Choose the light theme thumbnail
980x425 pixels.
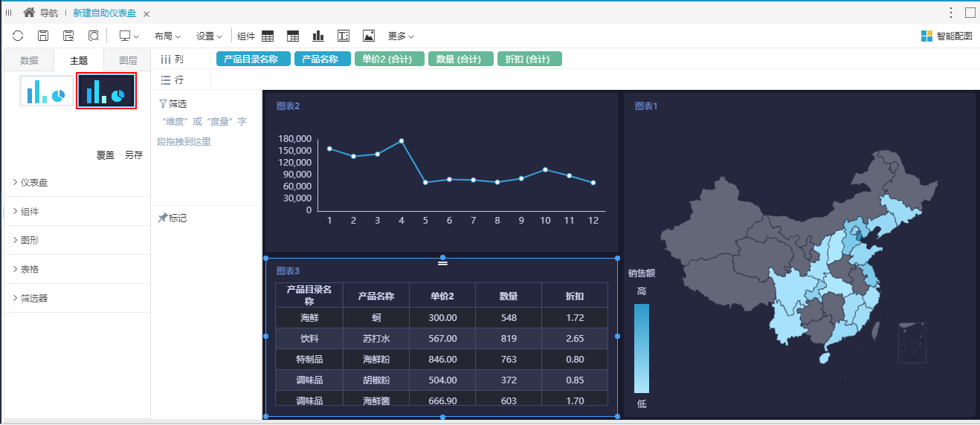point(46,91)
